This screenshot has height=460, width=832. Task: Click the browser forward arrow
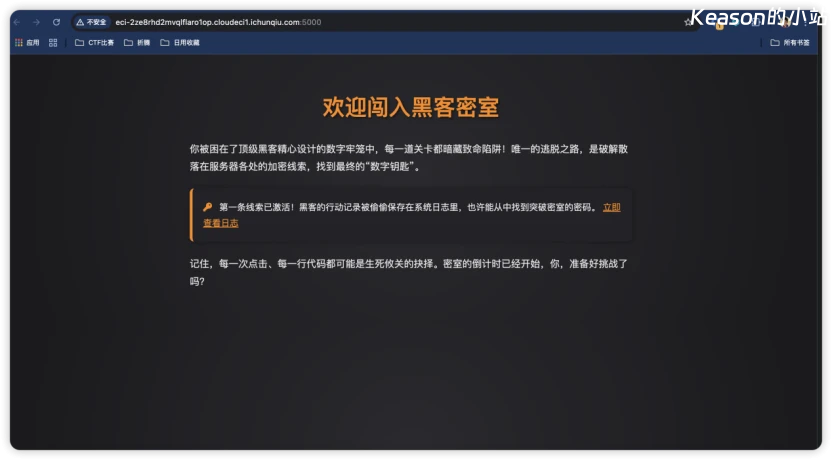tap(37, 22)
